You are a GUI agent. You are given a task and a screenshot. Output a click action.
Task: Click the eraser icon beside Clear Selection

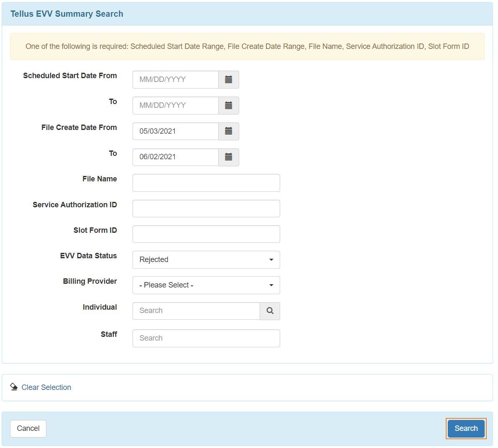tap(14, 387)
